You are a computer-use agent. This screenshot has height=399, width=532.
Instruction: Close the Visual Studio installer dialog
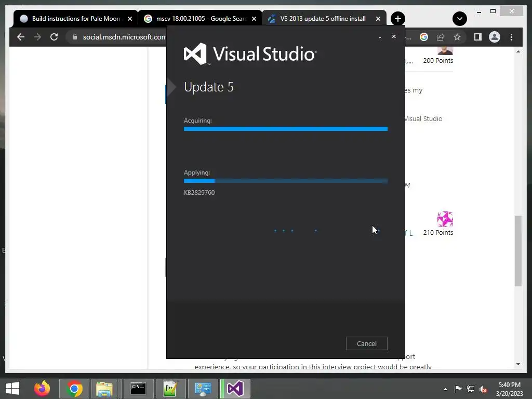pyautogui.click(x=394, y=36)
